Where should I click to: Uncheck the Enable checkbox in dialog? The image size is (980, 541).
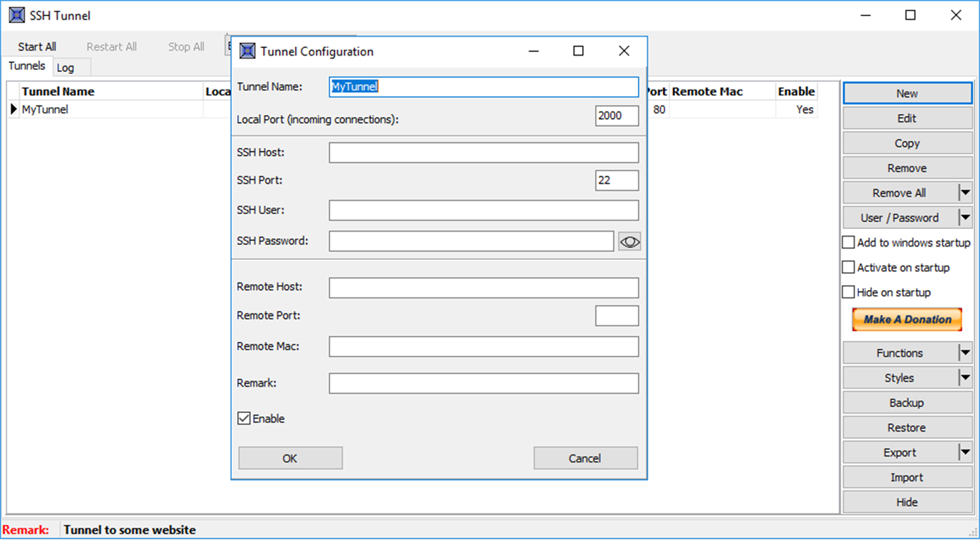click(x=244, y=418)
